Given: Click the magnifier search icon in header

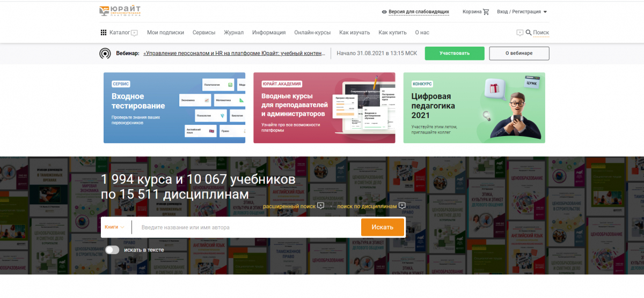Looking at the screenshot, I should pyautogui.click(x=529, y=33).
